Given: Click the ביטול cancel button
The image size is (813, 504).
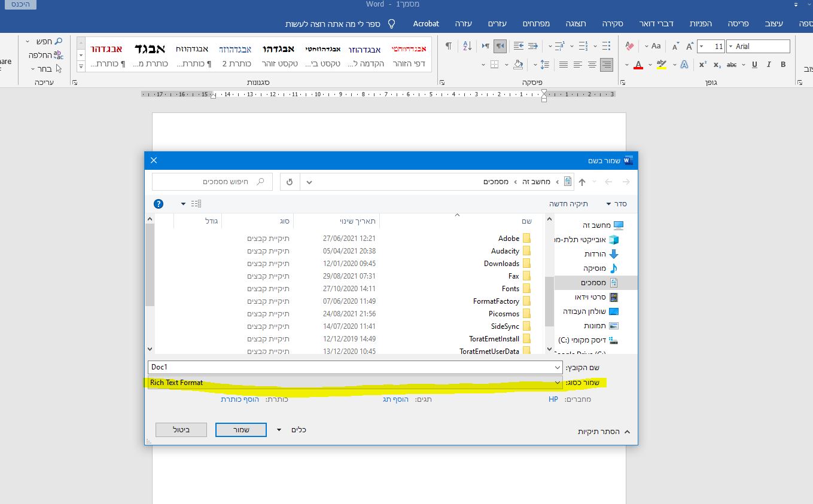Looking at the screenshot, I should 181,430.
